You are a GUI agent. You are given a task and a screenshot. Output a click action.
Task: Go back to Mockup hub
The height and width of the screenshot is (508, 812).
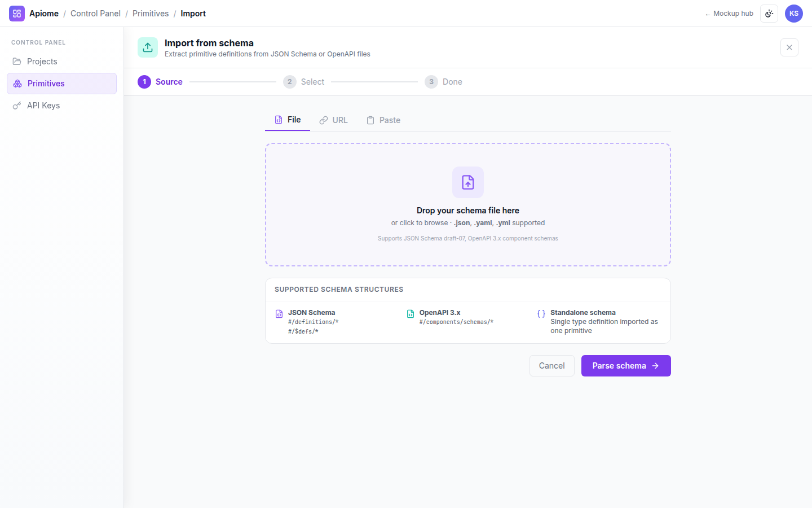[729, 14]
